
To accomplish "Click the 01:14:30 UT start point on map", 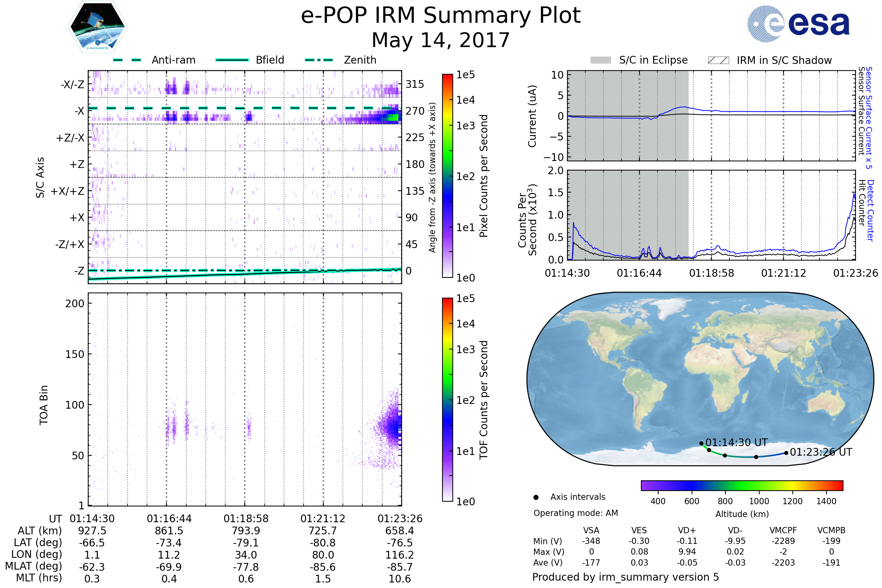I will pyautogui.click(x=701, y=443).
